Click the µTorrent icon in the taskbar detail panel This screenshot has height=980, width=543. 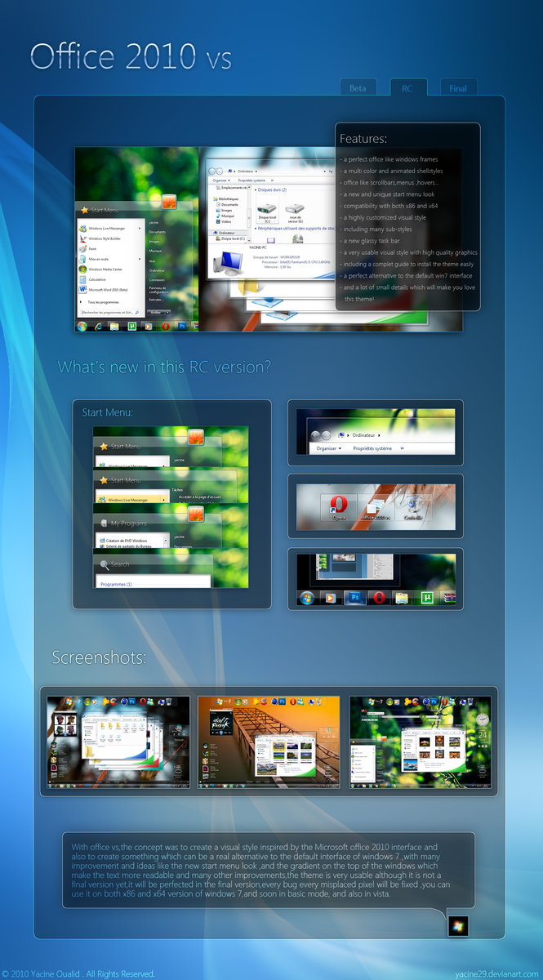click(x=427, y=598)
